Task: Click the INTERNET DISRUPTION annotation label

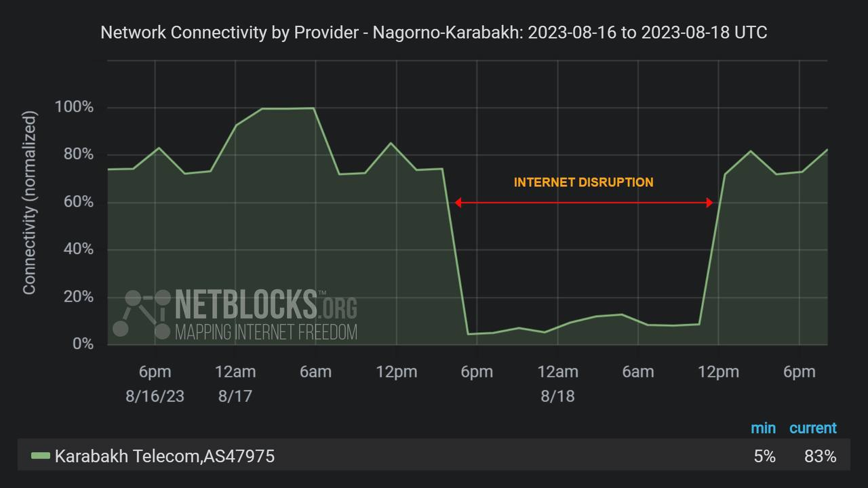Action: (583, 182)
